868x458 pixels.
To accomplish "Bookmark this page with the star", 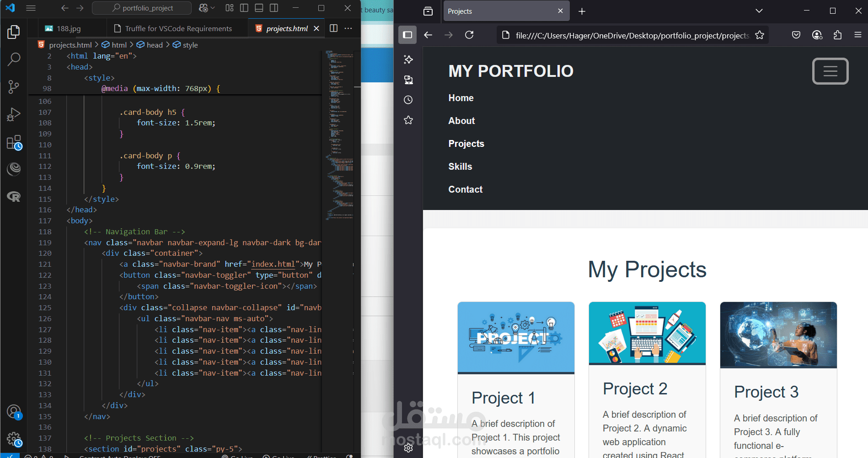I will pyautogui.click(x=760, y=35).
